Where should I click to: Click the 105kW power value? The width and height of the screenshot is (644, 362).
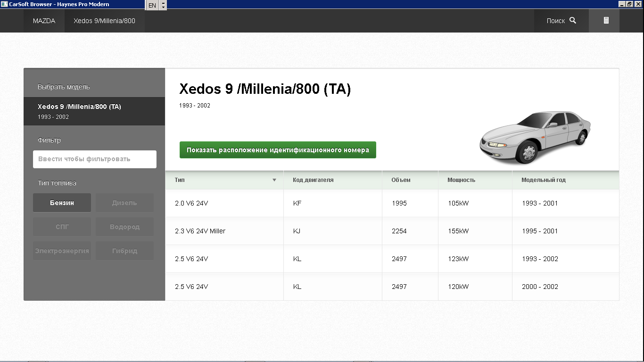click(x=458, y=203)
